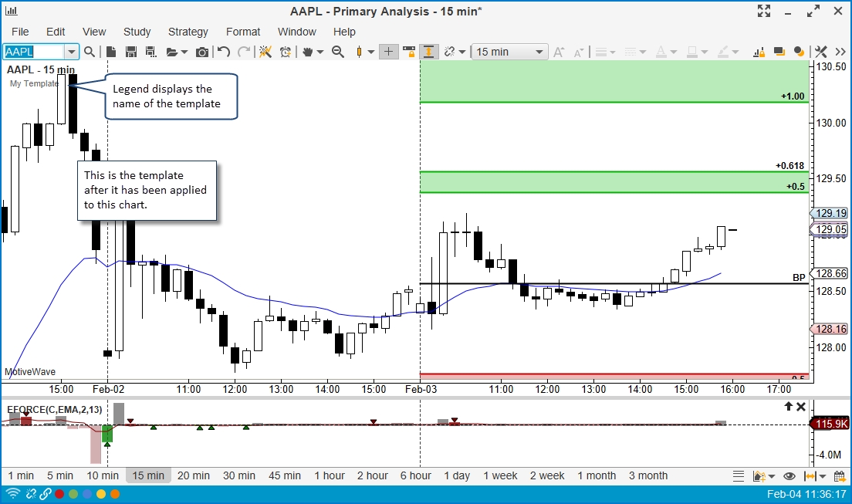Switch to the 30 min bar size

pyautogui.click(x=239, y=475)
